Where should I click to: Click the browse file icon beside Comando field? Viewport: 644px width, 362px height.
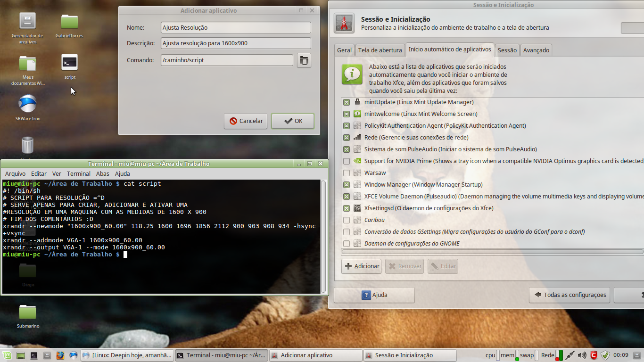coord(304,60)
